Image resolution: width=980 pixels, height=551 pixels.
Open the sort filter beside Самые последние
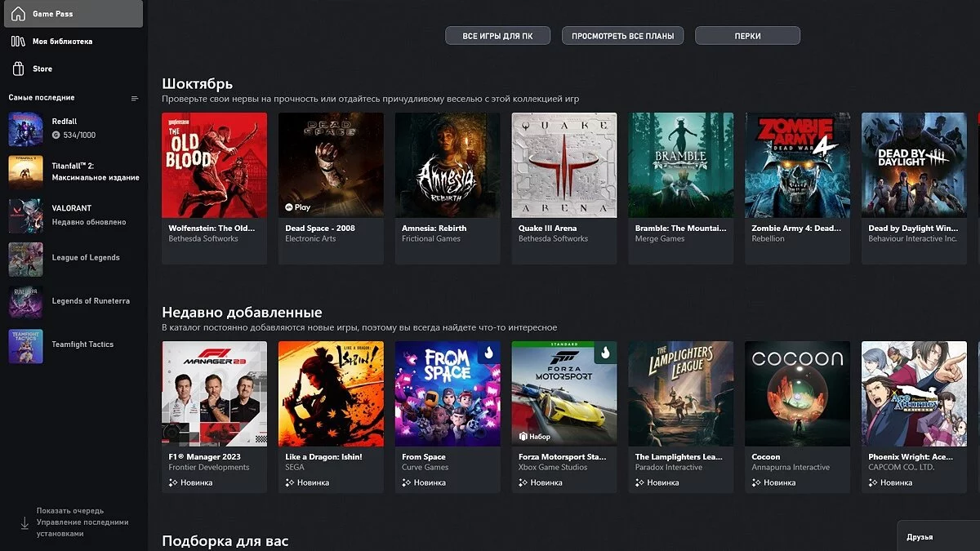(x=135, y=99)
